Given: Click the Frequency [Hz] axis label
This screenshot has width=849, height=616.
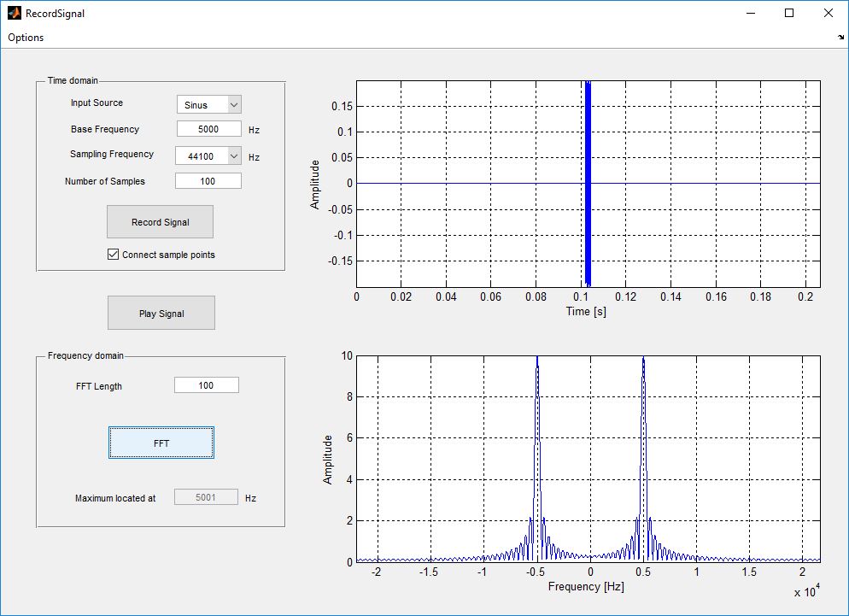Looking at the screenshot, I should click(586, 586).
